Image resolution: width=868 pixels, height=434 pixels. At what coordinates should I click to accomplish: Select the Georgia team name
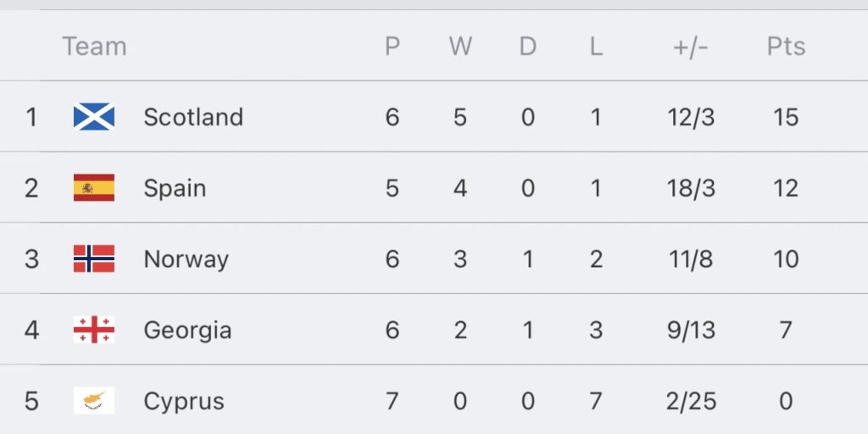coord(187,330)
